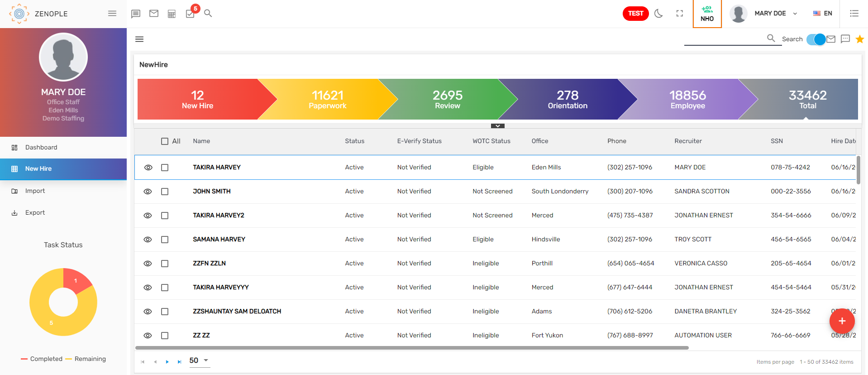Click the magnifier search icon in top bar

coord(208,14)
